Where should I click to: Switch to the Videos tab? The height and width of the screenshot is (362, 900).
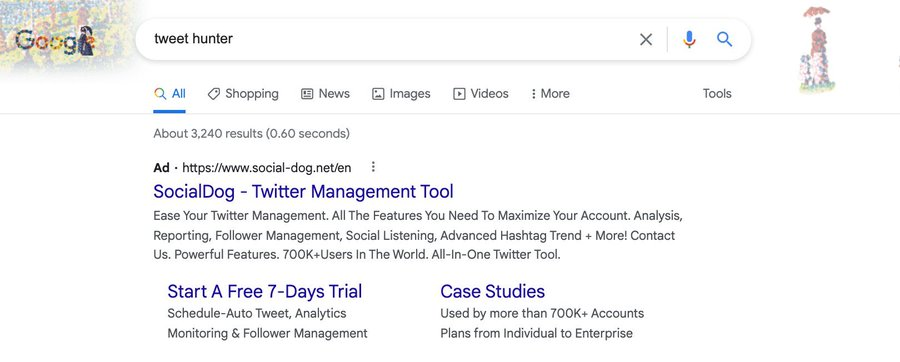481,94
